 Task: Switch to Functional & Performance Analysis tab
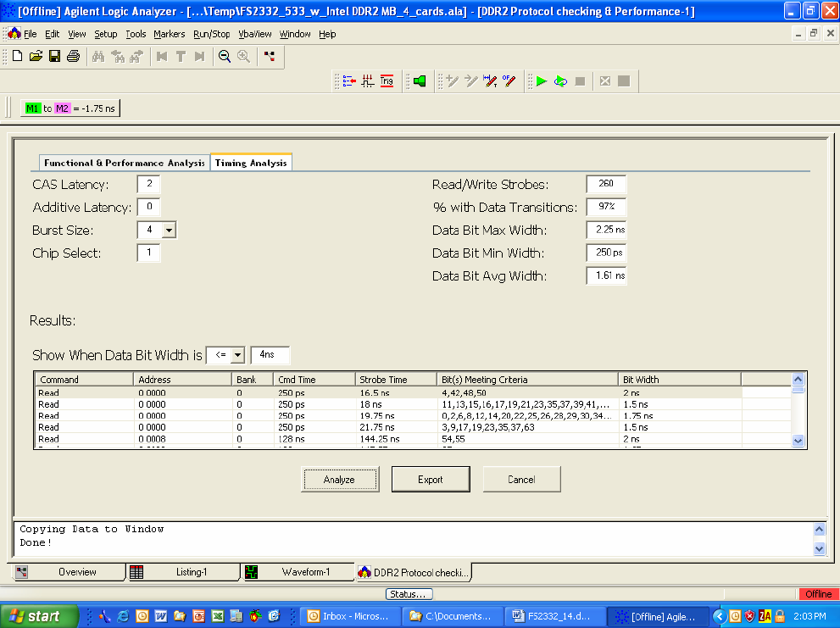(124, 163)
